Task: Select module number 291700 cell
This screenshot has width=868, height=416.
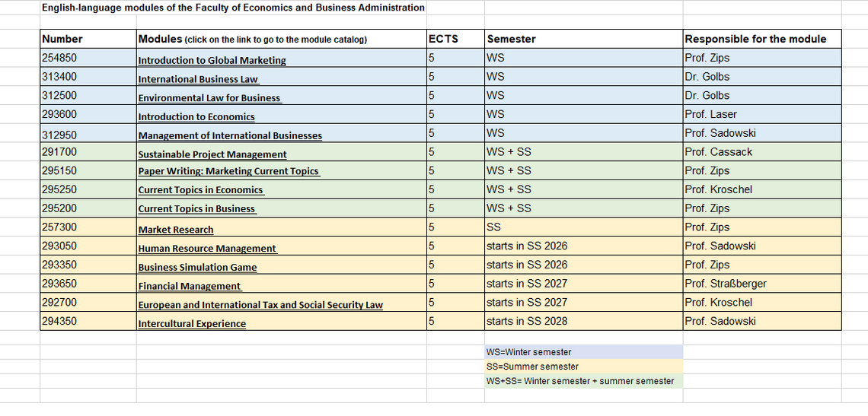Action: (88, 152)
